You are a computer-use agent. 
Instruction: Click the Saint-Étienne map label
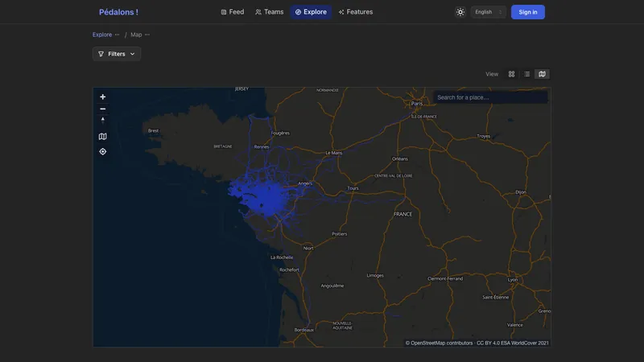tap(496, 298)
